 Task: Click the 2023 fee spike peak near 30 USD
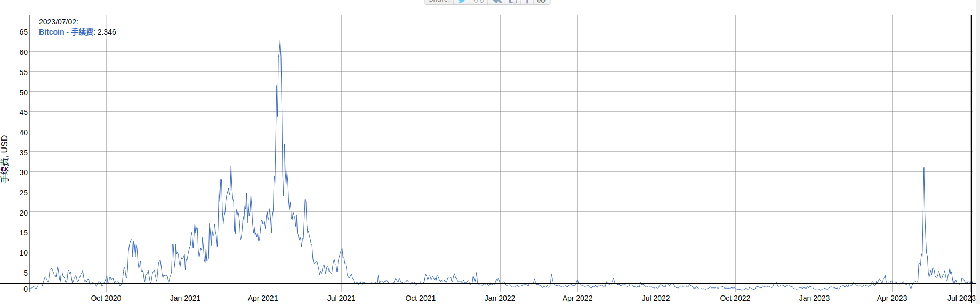pyautogui.click(x=924, y=168)
